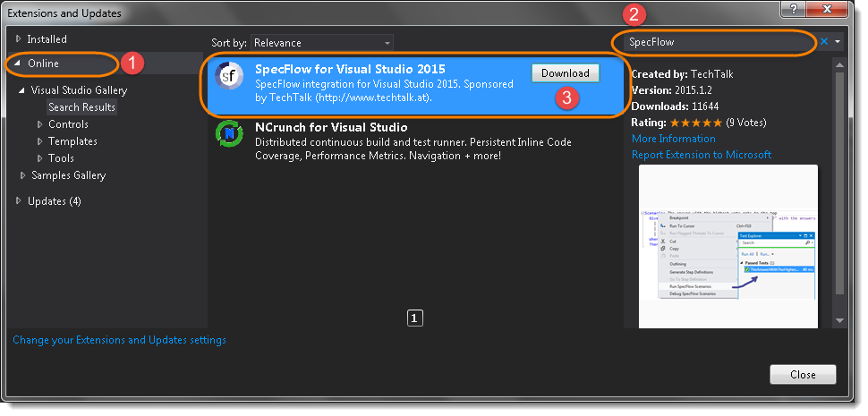Expand the Tools node

pyautogui.click(x=39, y=158)
